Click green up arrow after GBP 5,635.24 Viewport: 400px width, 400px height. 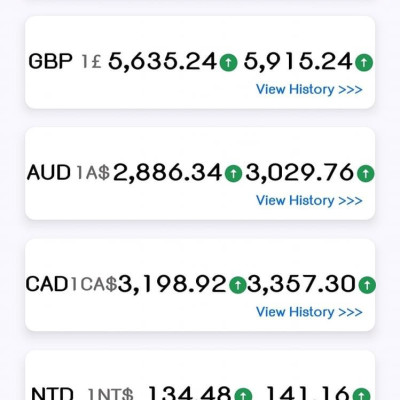coord(228,62)
